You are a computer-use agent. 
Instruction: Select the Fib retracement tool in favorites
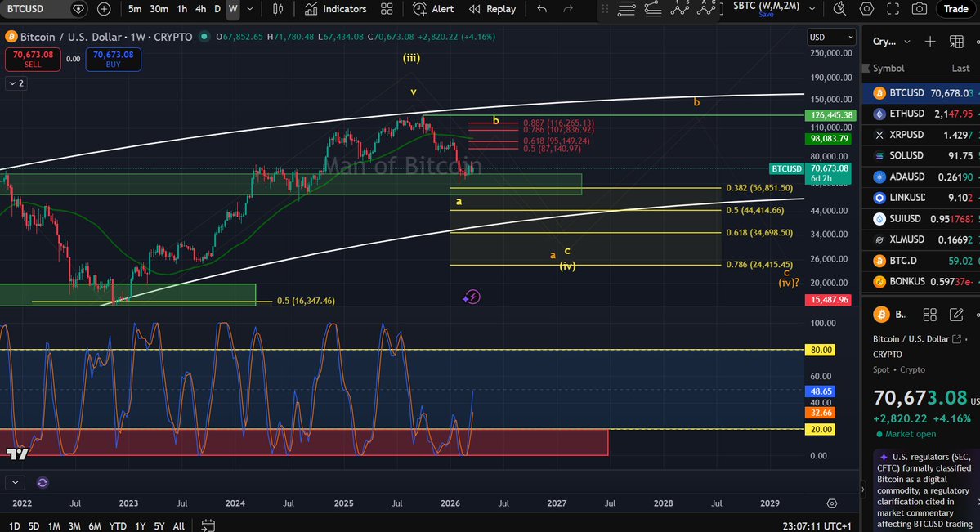coord(653,9)
